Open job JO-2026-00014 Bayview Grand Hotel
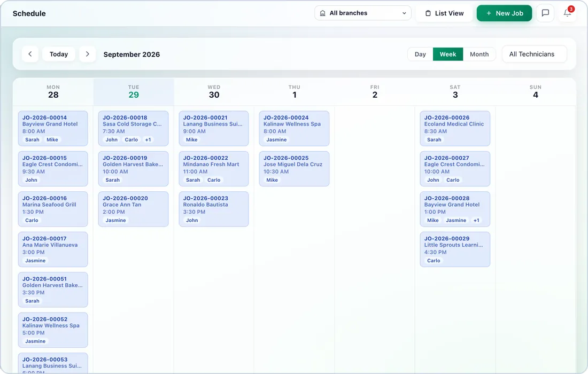Image resolution: width=588 pixels, height=374 pixels. (x=53, y=128)
